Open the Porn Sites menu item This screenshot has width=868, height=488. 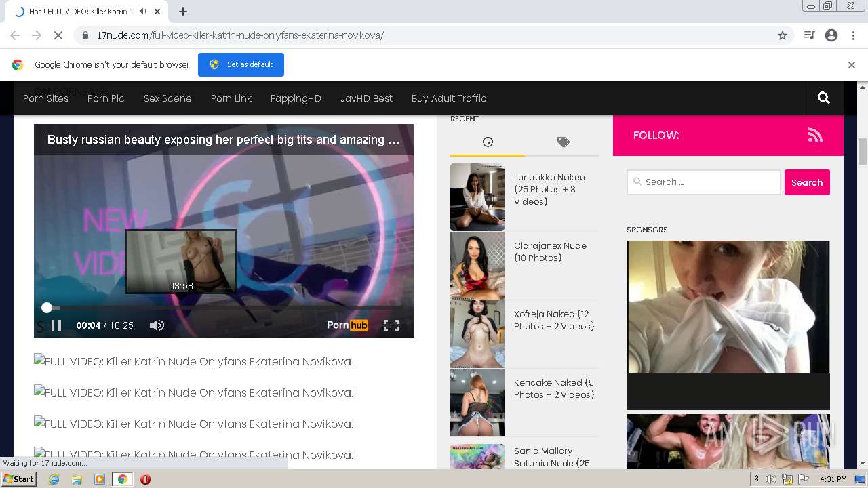tap(45, 98)
